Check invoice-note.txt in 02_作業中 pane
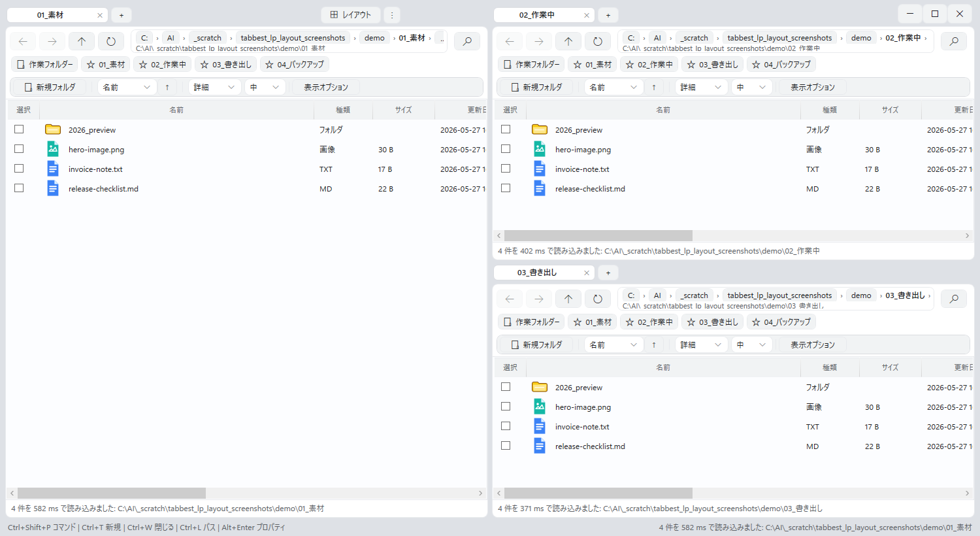 pos(506,169)
